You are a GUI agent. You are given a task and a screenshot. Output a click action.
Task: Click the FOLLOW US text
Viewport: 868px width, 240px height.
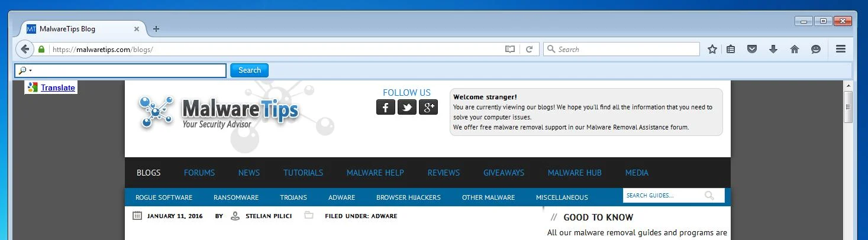(x=406, y=93)
